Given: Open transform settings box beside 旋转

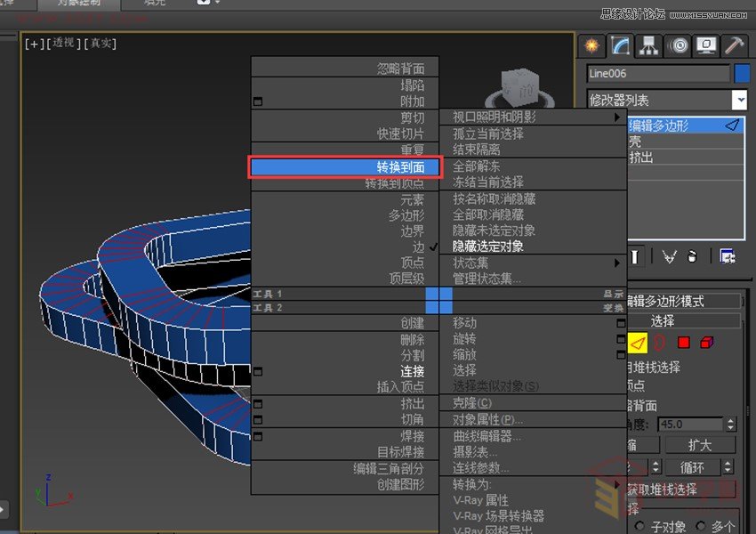Looking at the screenshot, I should [621, 339].
